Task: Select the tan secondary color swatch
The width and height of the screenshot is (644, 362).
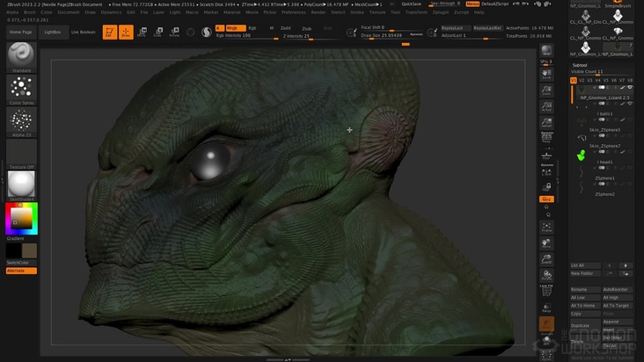Action: (29, 250)
